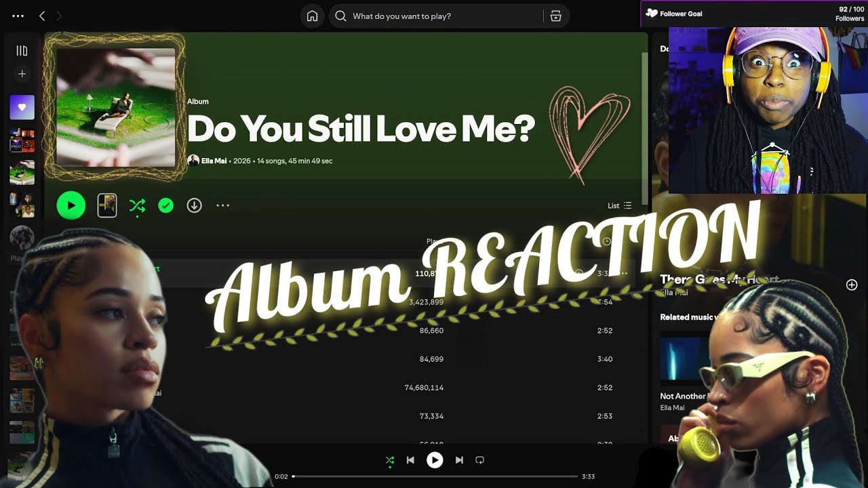Create a new playlist with plus icon
Screen dimensions: 868x488
click(22, 74)
